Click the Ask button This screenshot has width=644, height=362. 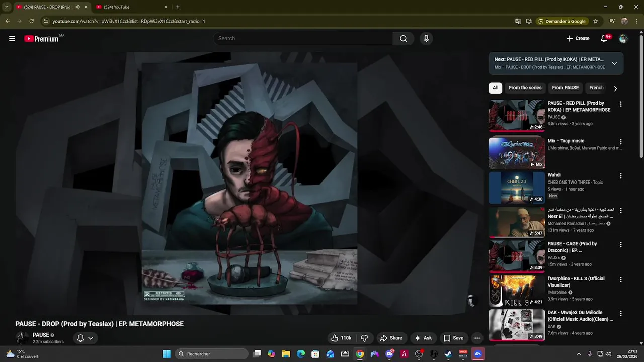coord(423,338)
